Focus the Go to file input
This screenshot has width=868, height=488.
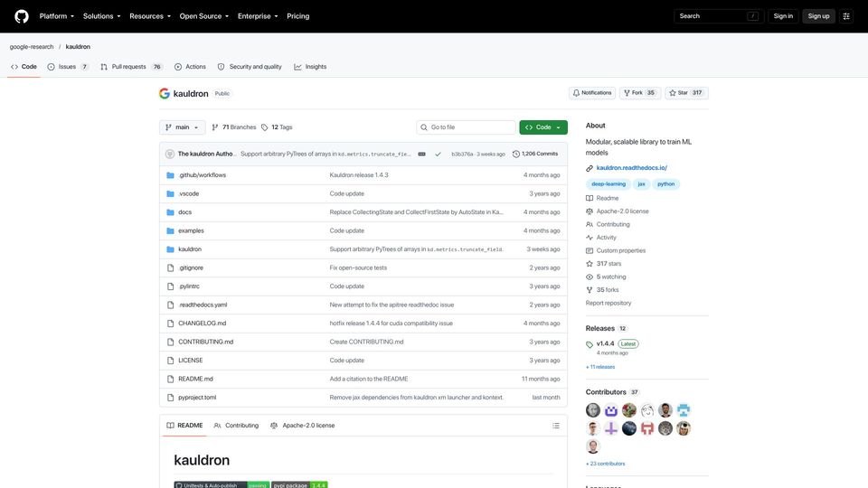click(x=466, y=127)
